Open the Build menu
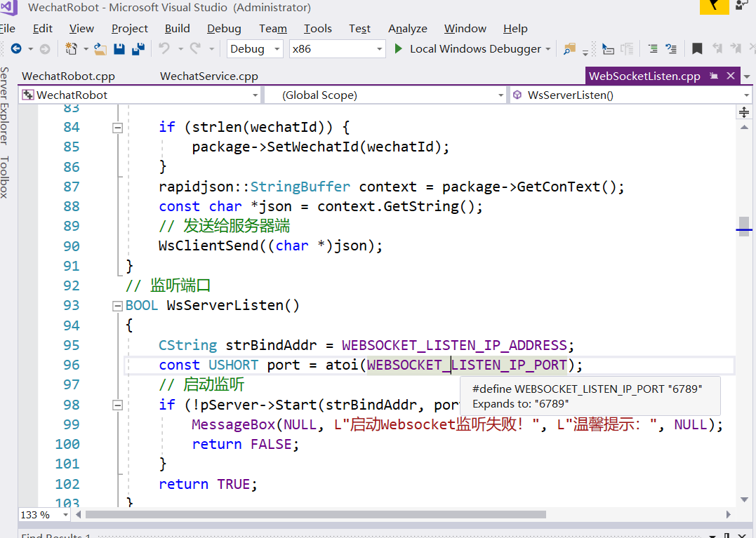 click(178, 29)
